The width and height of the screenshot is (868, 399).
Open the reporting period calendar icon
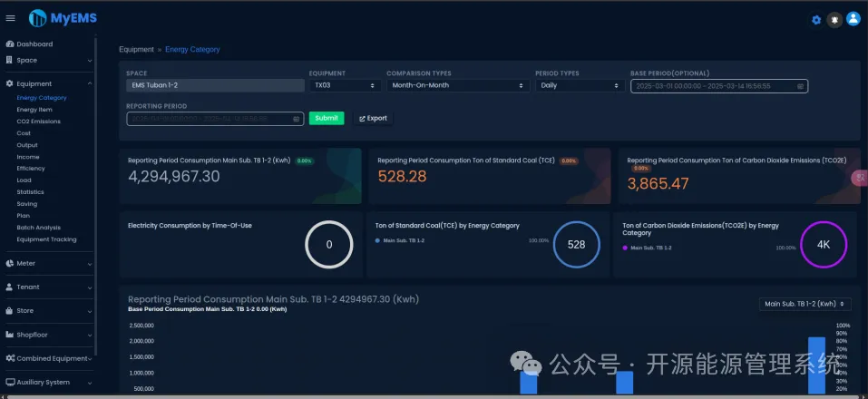click(297, 119)
